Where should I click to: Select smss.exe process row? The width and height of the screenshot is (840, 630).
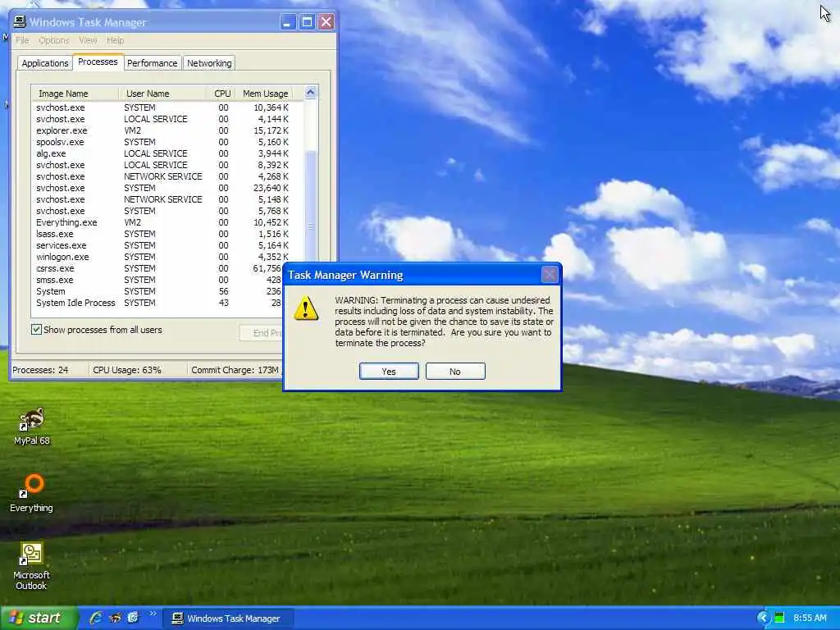tap(158, 281)
